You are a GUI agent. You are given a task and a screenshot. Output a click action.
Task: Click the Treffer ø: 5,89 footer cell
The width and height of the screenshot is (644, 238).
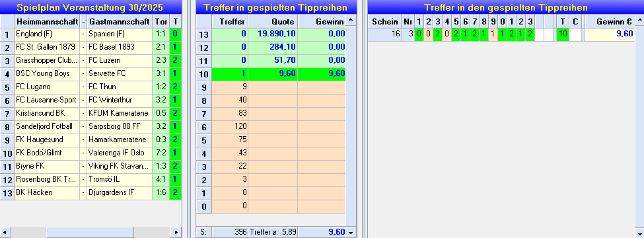(x=273, y=232)
